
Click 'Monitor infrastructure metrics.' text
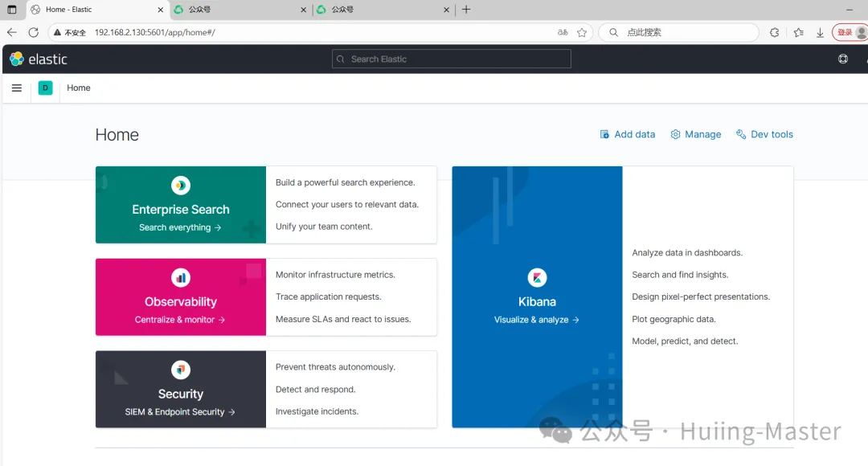point(335,275)
